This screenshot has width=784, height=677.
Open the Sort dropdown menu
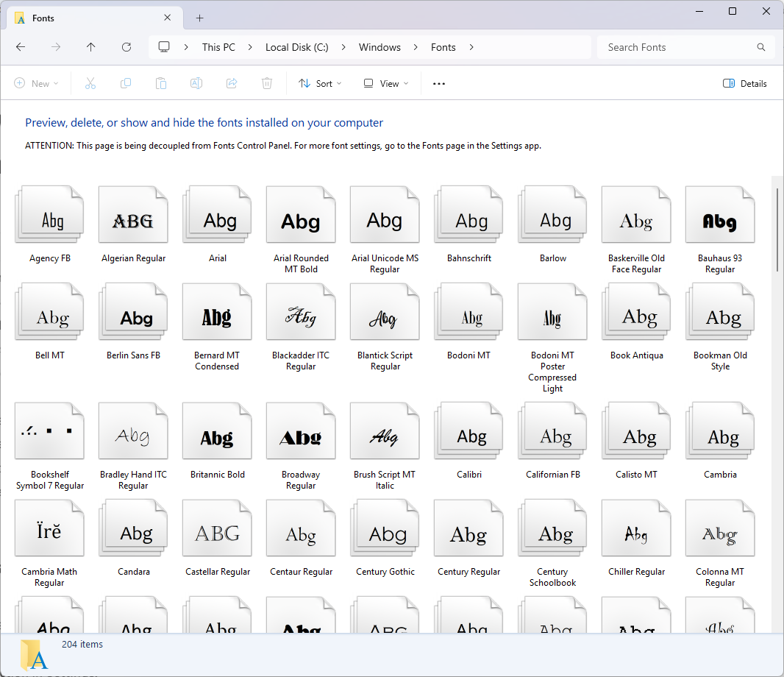pos(320,84)
